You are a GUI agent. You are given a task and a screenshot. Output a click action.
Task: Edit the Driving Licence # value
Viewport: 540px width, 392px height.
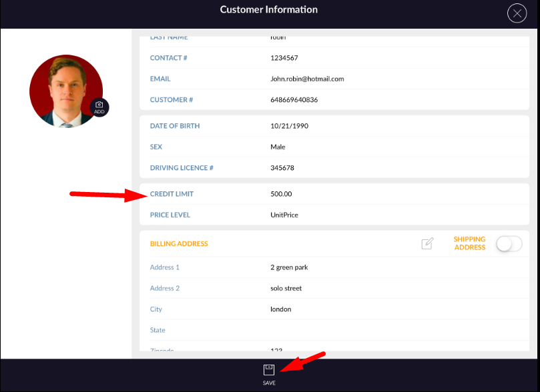coord(282,168)
